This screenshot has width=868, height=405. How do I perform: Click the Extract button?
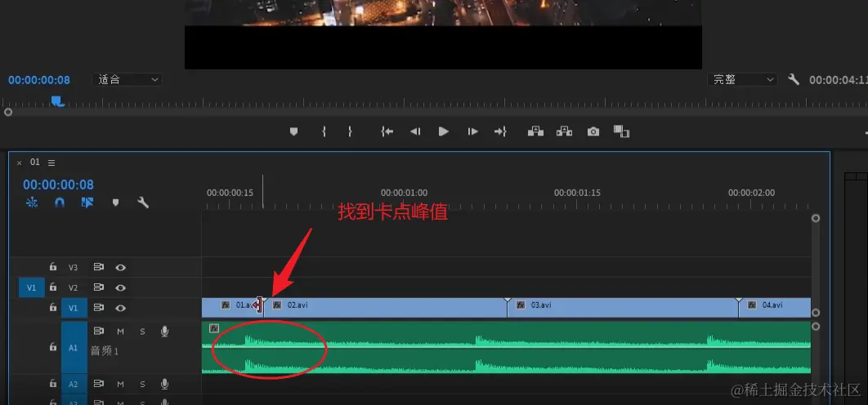click(x=564, y=131)
